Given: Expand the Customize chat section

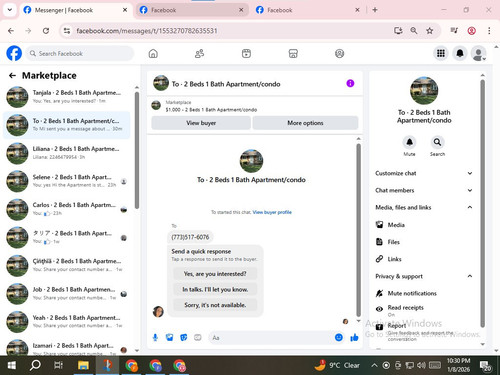Looking at the screenshot, I should [x=423, y=173].
